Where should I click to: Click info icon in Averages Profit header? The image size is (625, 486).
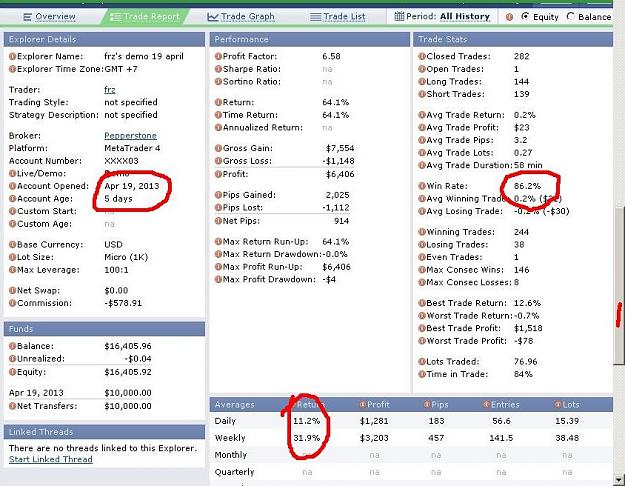pos(362,404)
